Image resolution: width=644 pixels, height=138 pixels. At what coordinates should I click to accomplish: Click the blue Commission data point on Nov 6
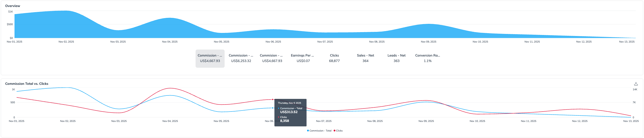(x=273, y=108)
